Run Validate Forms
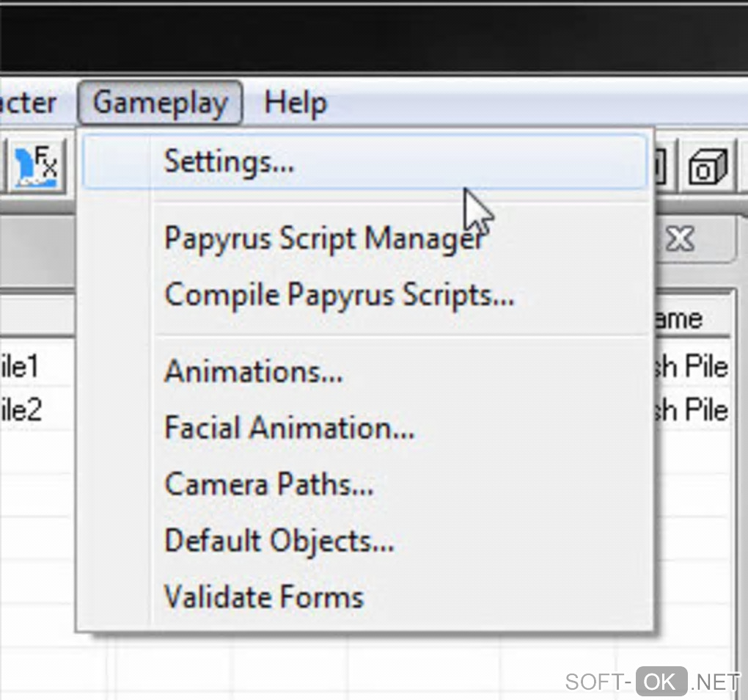The height and width of the screenshot is (700, 748). (264, 597)
